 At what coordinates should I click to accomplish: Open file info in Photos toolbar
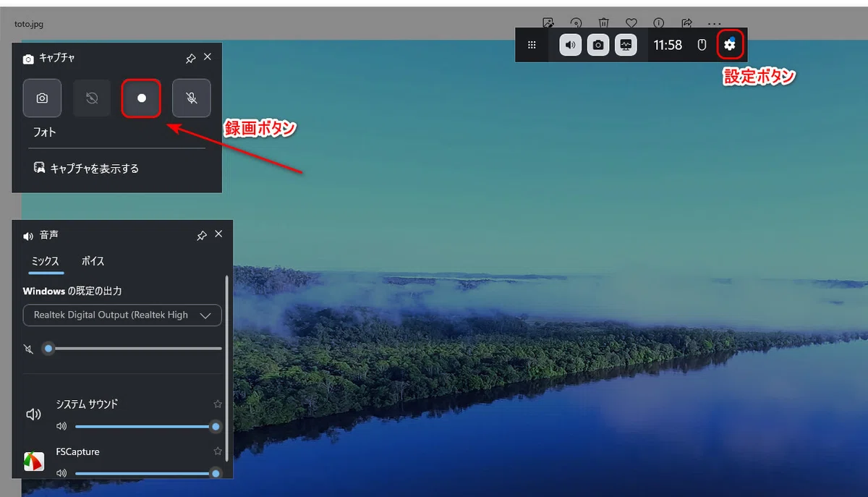click(x=659, y=23)
